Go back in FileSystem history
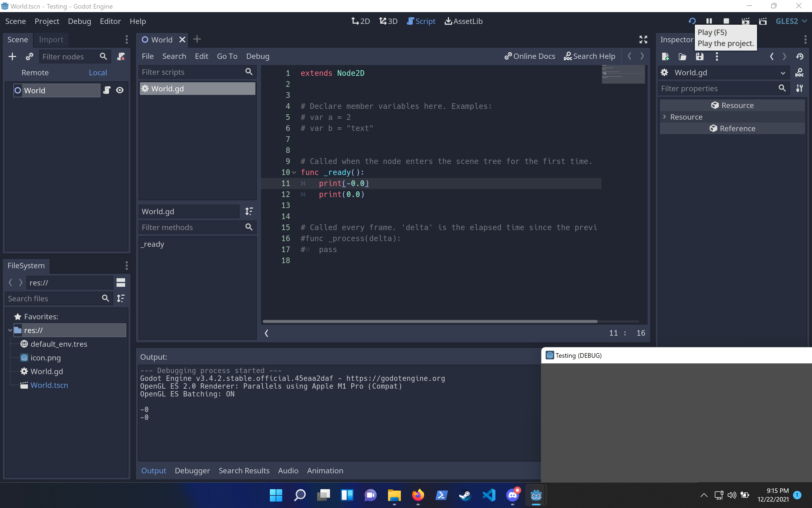 pyautogui.click(x=10, y=282)
